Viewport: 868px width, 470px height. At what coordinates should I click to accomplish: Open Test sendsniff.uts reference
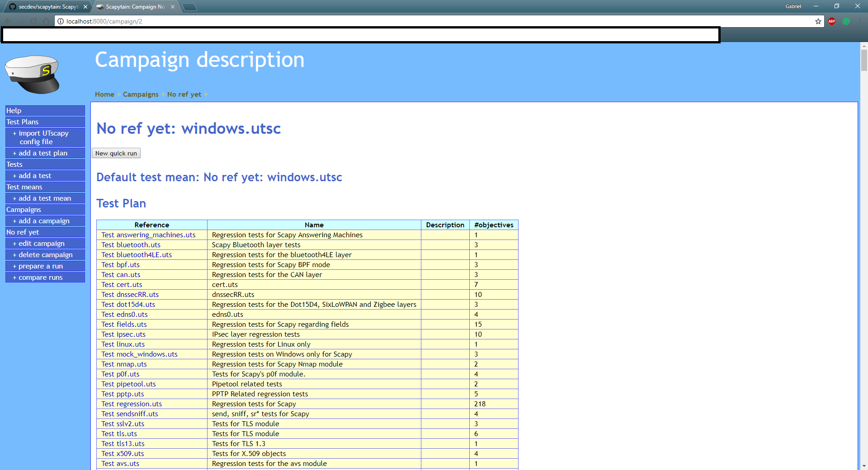click(x=130, y=414)
